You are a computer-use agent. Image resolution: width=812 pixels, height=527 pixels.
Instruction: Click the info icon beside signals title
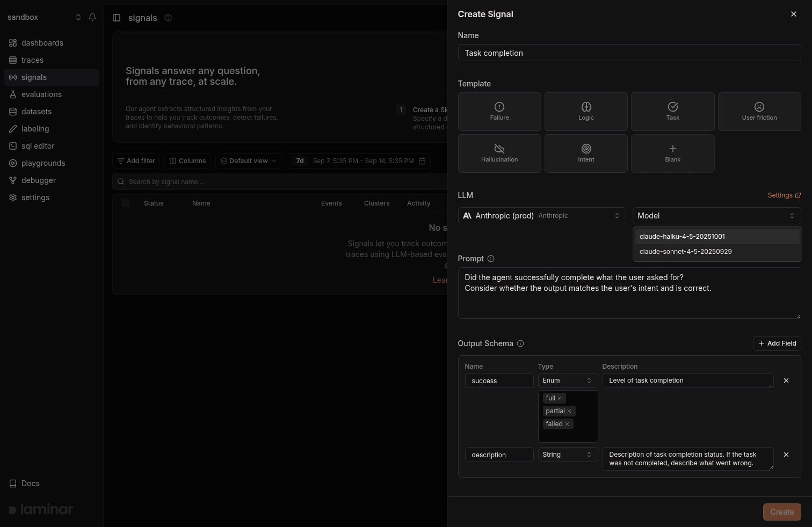click(168, 18)
